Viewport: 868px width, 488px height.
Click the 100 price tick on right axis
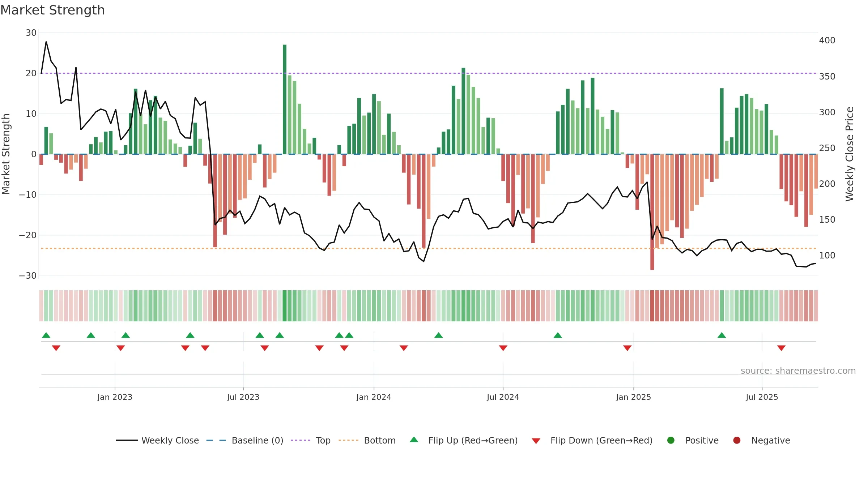coord(827,256)
